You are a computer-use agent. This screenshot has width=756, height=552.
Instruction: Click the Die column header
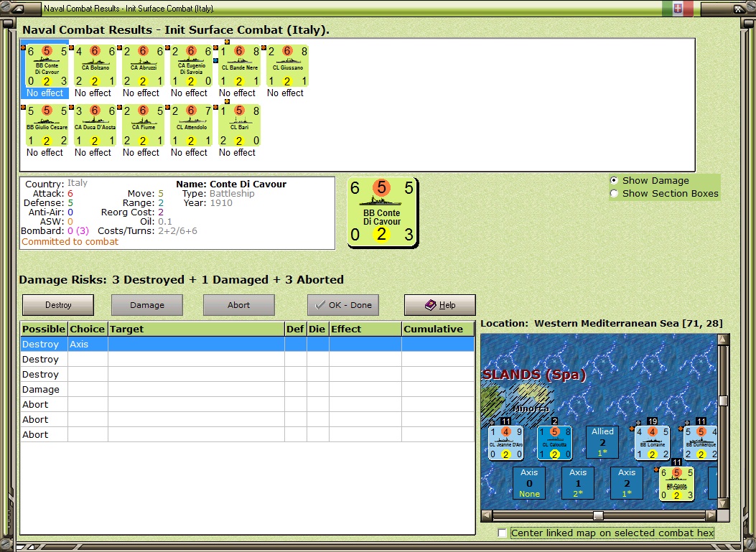(318, 329)
